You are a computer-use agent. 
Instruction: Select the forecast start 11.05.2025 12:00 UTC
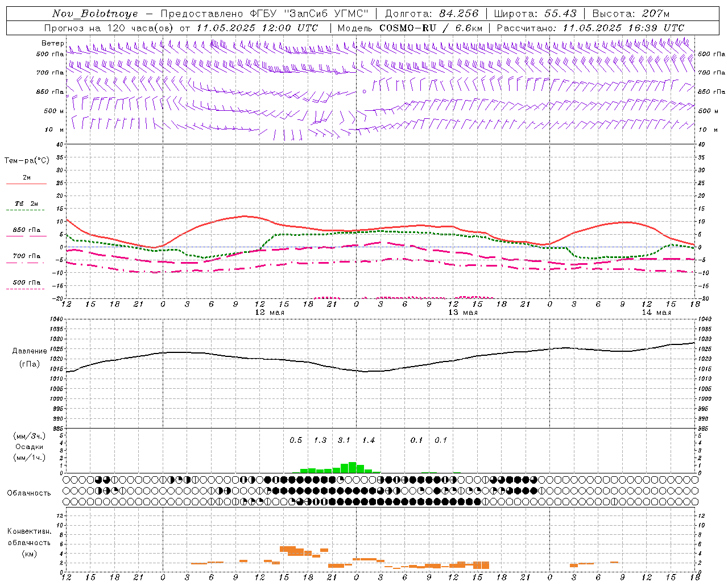point(257,28)
